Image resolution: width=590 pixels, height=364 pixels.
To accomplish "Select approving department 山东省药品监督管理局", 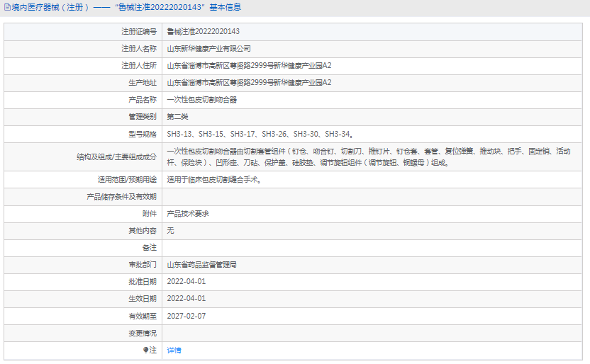I will (201, 265).
